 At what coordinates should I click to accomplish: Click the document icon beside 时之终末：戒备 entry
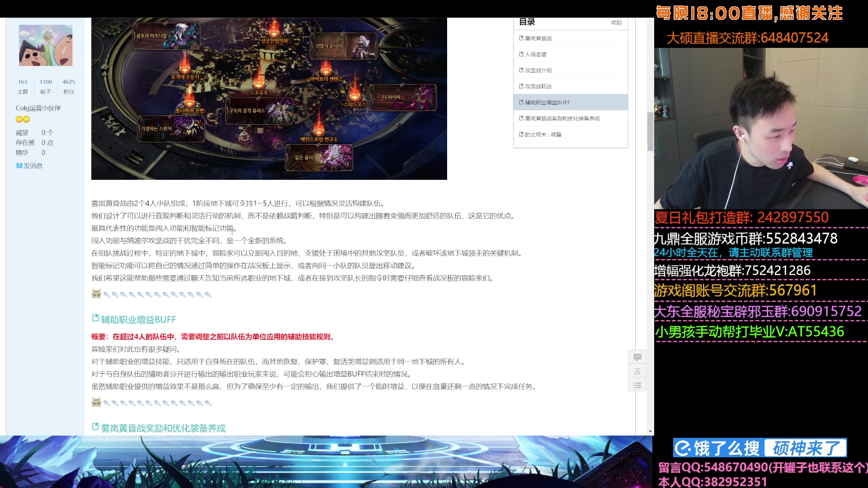click(x=521, y=134)
